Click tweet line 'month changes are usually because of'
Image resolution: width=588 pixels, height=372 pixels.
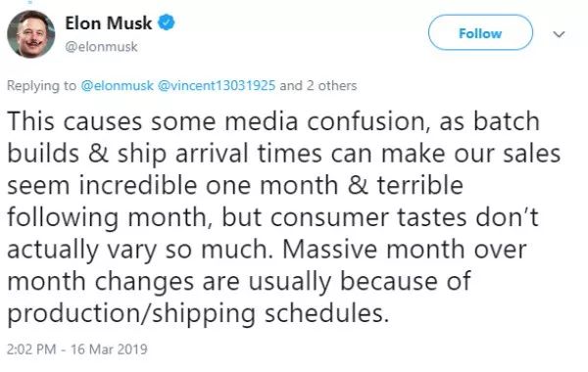[x=239, y=281]
